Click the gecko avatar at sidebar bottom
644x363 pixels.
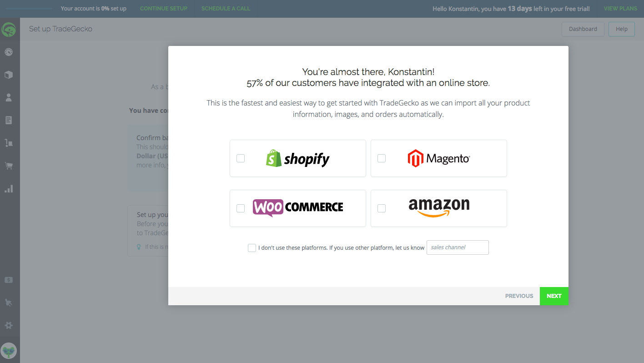(x=10, y=350)
